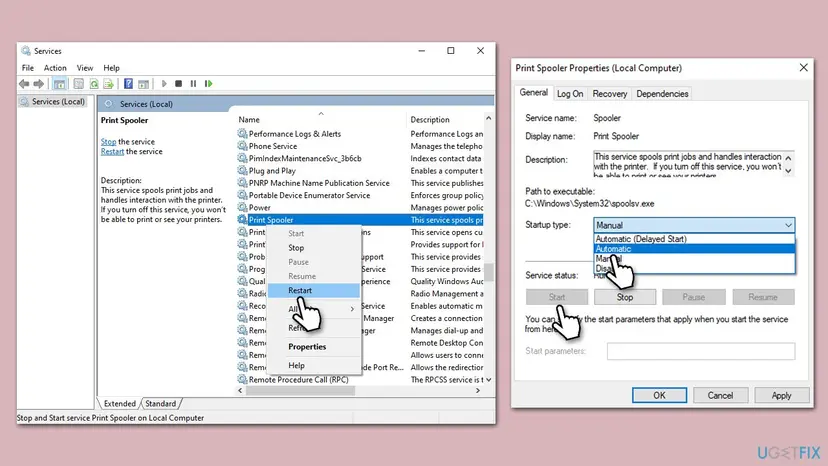The width and height of the screenshot is (828, 466).
Task: Click the gear icon of PNRP Machine Name Publication Service
Action: pyautogui.click(x=242, y=183)
